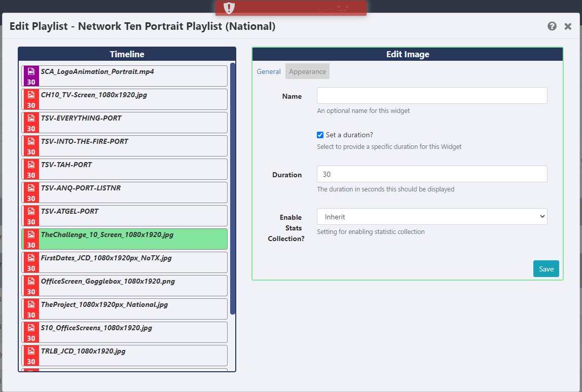Select SCA_LogoAnimation_Portrait.mp4 in the timeline
Screen dimensions: 582x392
tap(124, 76)
